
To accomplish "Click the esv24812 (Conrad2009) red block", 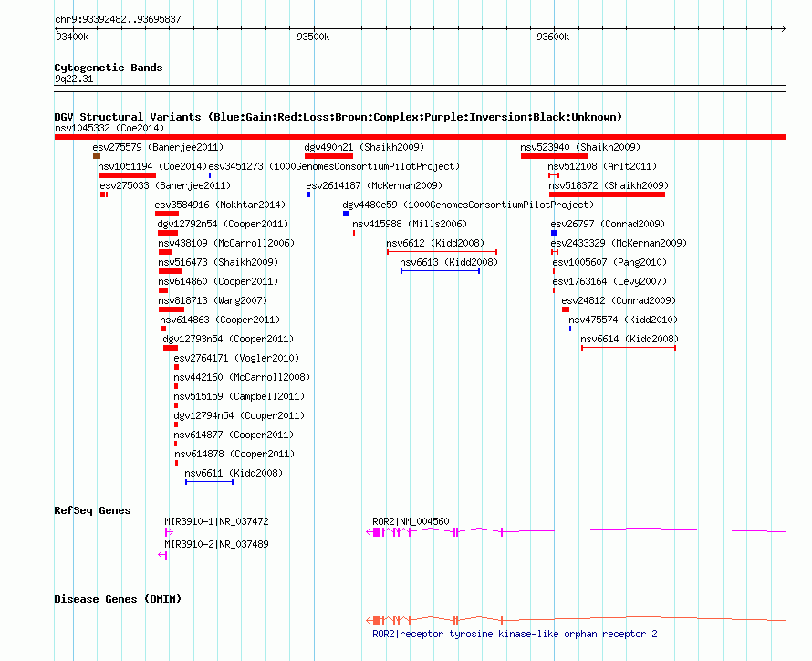I will click(566, 310).
